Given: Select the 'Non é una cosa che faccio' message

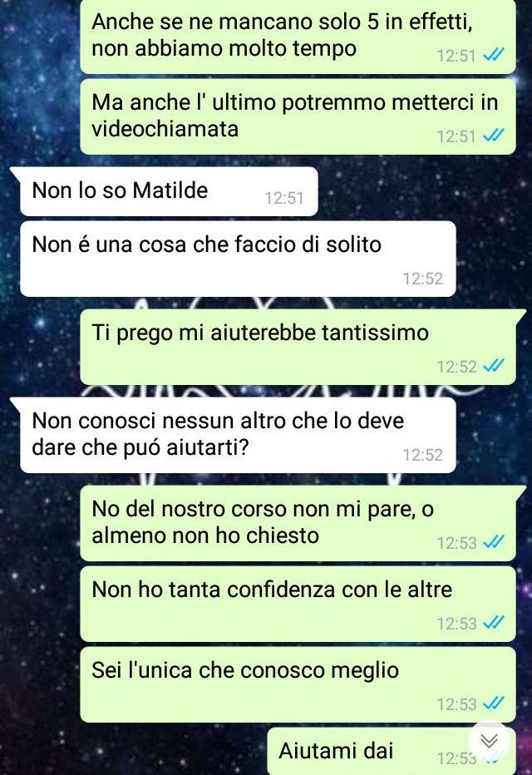Looking at the screenshot, I should click(238, 259).
